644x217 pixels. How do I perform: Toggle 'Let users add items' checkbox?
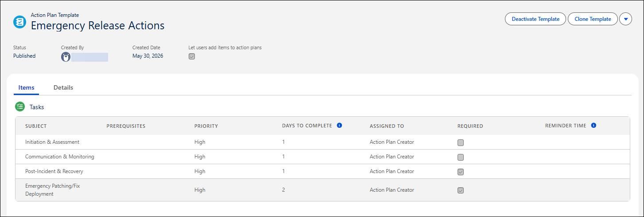(x=192, y=56)
